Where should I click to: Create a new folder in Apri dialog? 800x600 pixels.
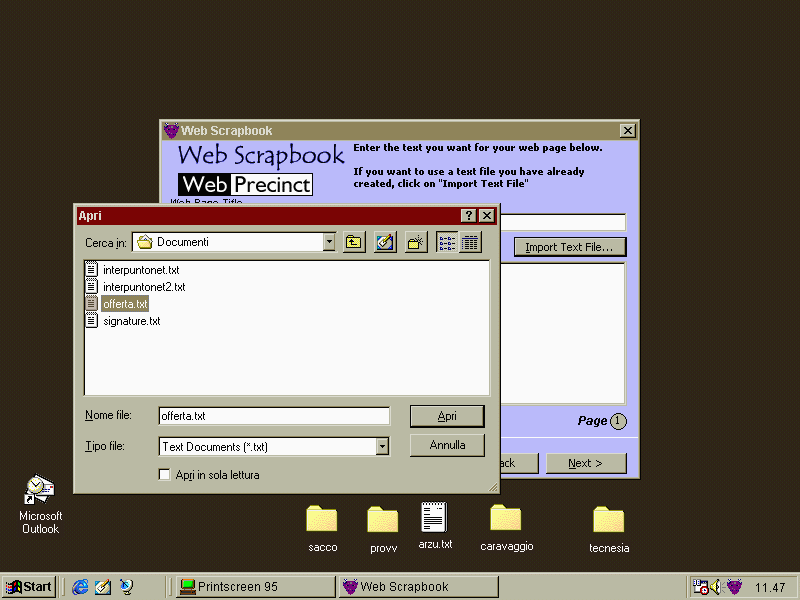[x=416, y=242]
